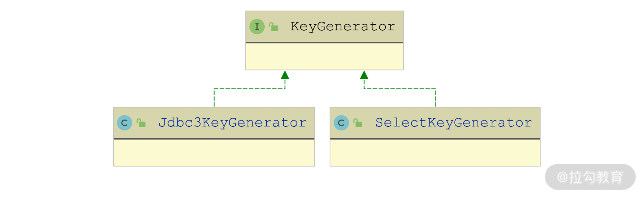This screenshot has width=644, height=198.
Task: Open the SelectKeyGenerator class name
Action: tap(453, 122)
